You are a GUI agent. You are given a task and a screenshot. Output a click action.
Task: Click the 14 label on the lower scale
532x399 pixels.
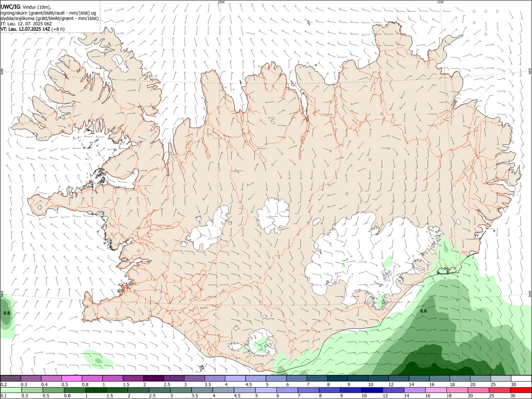pos(407,396)
